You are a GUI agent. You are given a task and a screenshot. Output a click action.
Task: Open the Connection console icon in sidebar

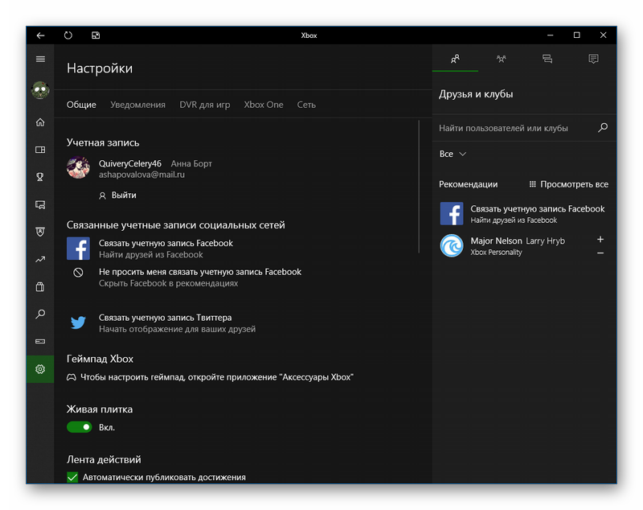pos(40,342)
